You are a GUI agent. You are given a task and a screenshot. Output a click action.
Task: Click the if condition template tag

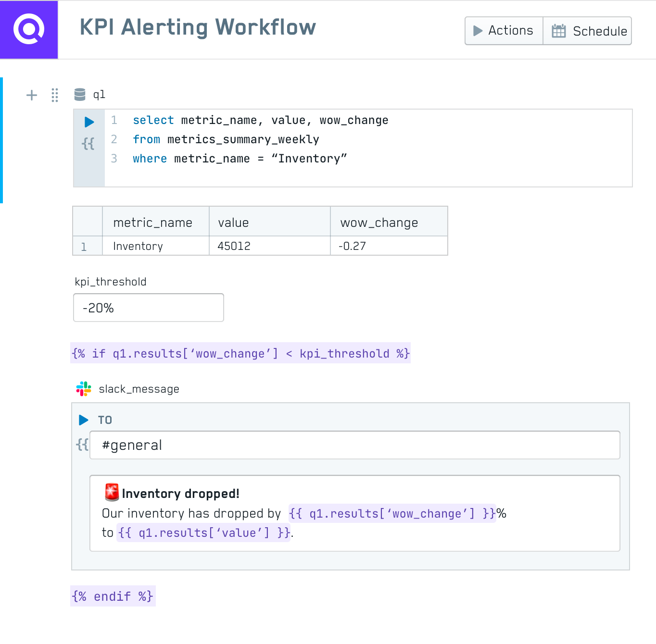[240, 354]
